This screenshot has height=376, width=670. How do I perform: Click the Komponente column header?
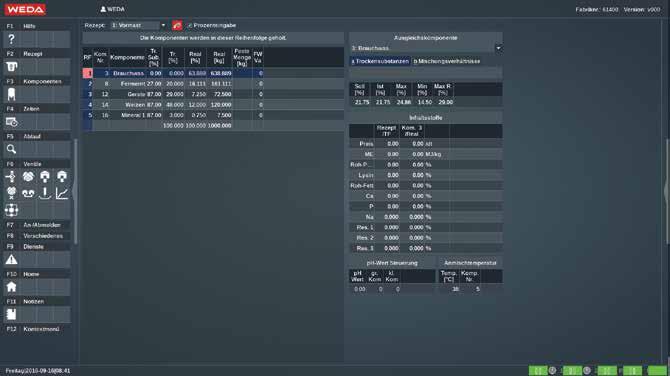tap(127, 57)
